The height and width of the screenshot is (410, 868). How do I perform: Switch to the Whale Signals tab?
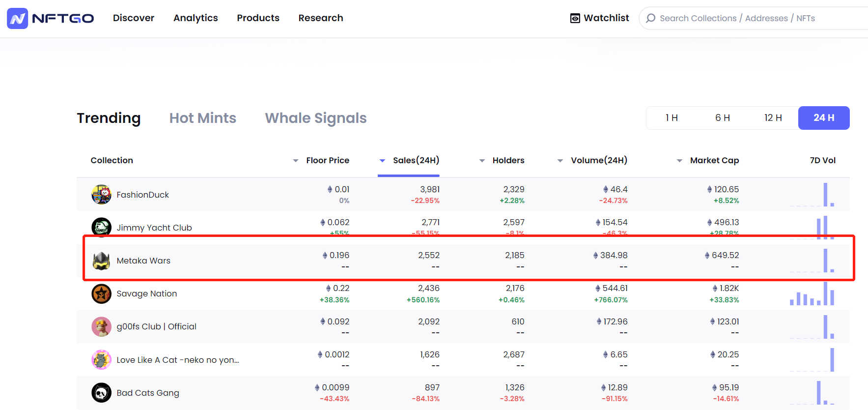(x=316, y=118)
